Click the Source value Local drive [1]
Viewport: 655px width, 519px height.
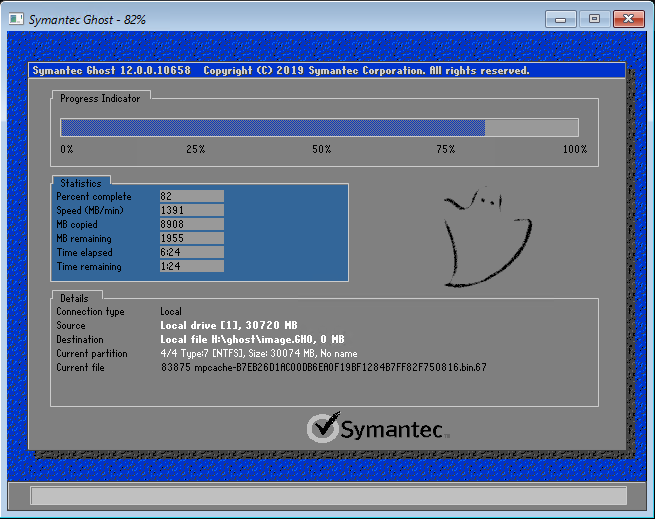(x=229, y=325)
